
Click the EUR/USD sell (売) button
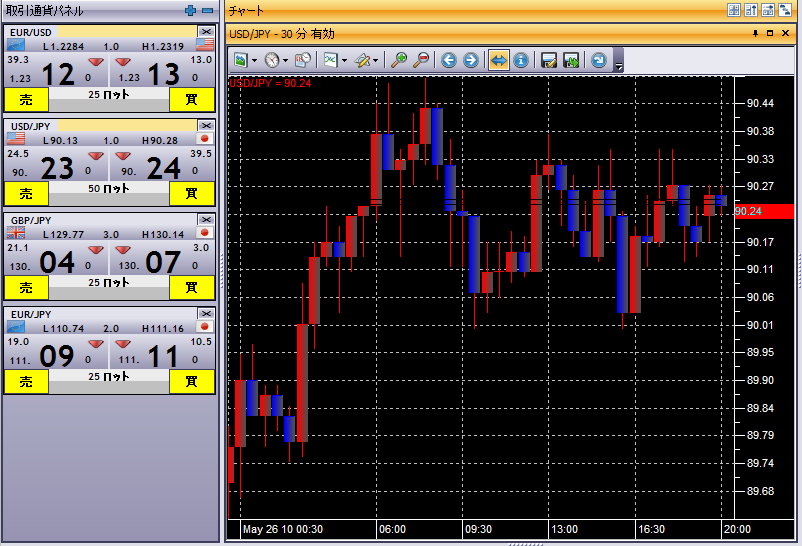pos(26,98)
